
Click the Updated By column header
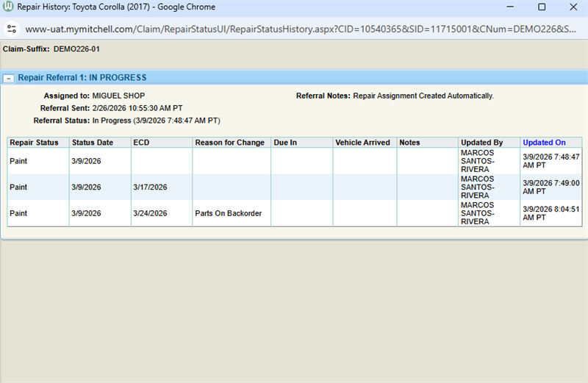point(482,143)
